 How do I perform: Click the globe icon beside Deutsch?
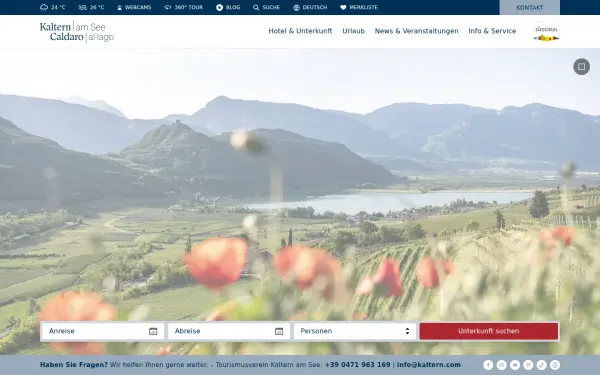pyautogui.click(x=296, y=7)
